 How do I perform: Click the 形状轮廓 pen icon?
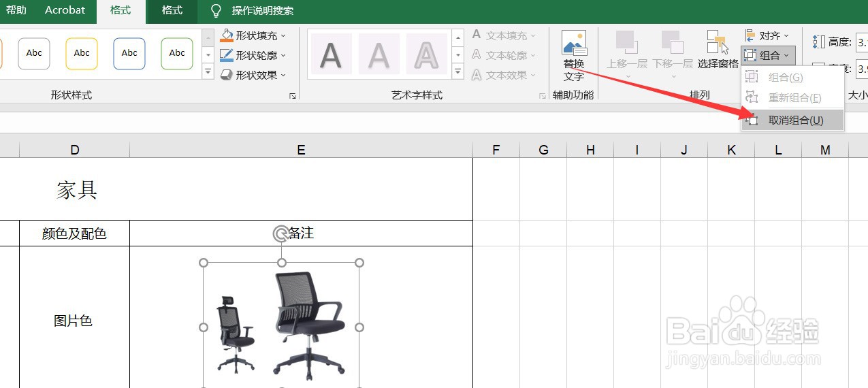pyautogui.click(x=227, y=55)
